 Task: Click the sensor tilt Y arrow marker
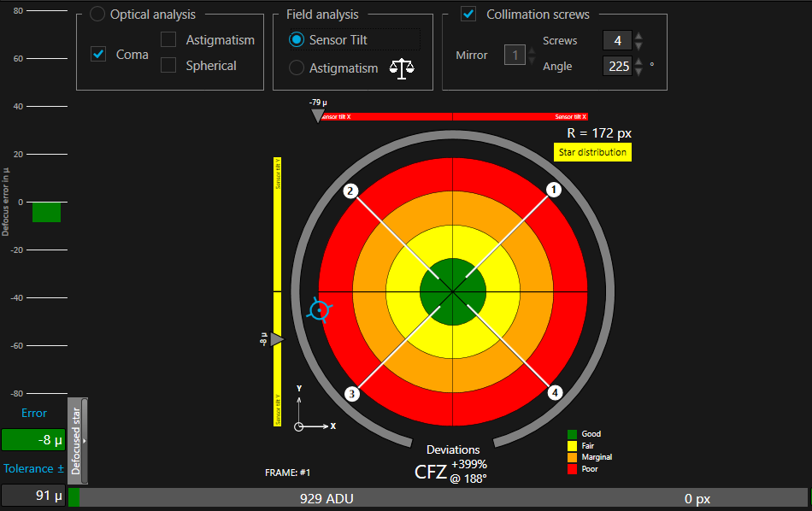(277, 340)
